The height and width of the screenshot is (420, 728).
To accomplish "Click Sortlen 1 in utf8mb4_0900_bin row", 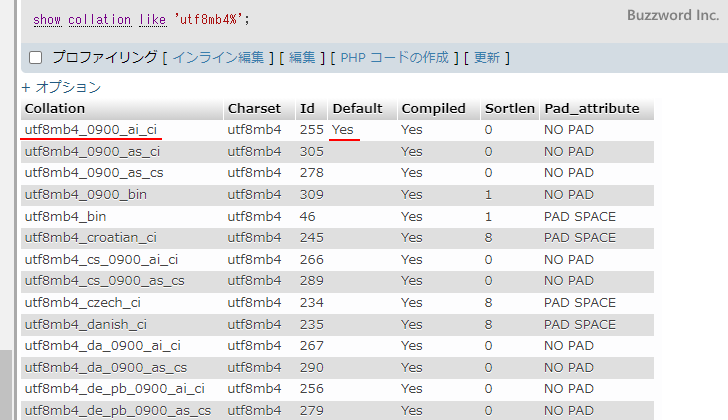I will click(488, 195).
